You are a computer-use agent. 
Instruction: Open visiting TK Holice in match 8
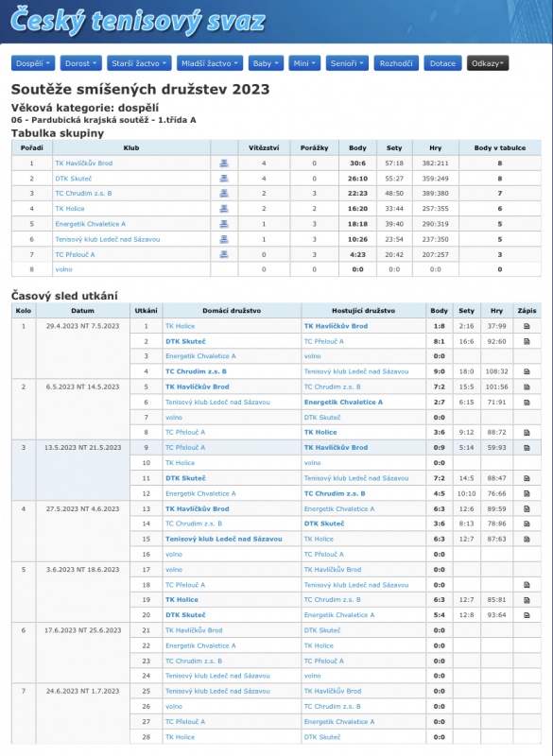click(x=320, y=433)
